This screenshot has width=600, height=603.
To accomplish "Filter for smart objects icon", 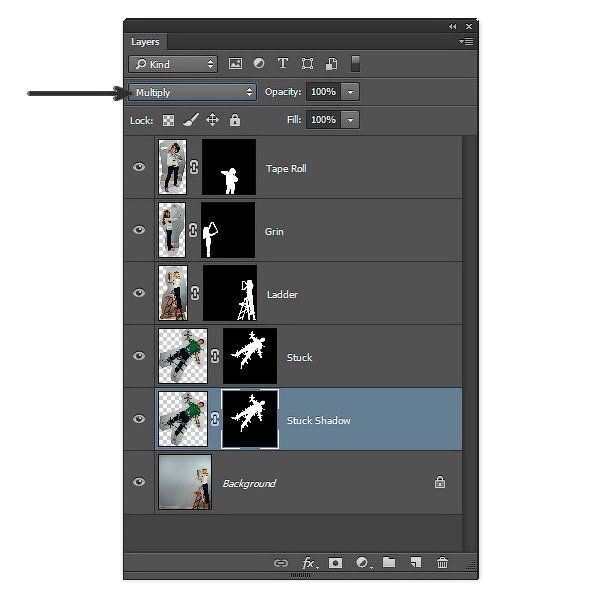I will pyautogui.click(x=331, y=64).
